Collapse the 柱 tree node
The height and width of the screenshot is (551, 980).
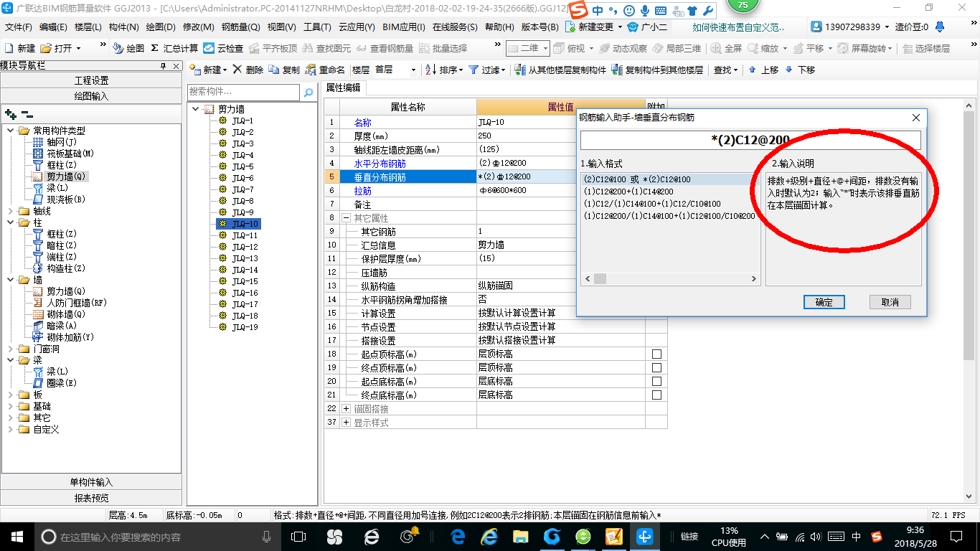point(11,222)
